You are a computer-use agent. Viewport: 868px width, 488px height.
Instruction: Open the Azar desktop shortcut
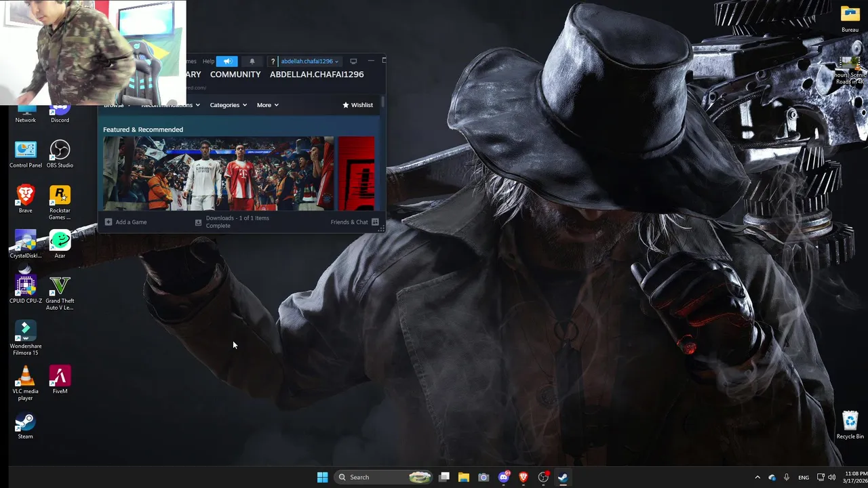pyautogui.click(x=60, y=244)
